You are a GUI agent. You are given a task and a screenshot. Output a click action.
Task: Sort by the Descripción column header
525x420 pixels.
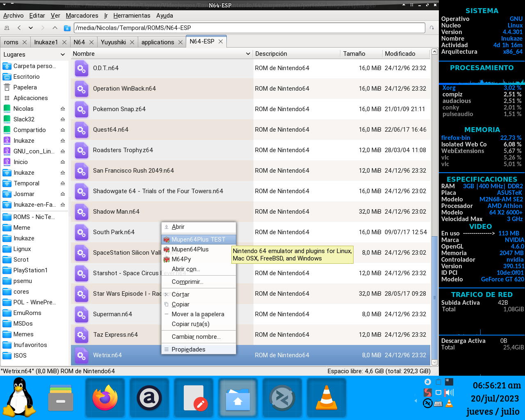[x=296, y=54]
